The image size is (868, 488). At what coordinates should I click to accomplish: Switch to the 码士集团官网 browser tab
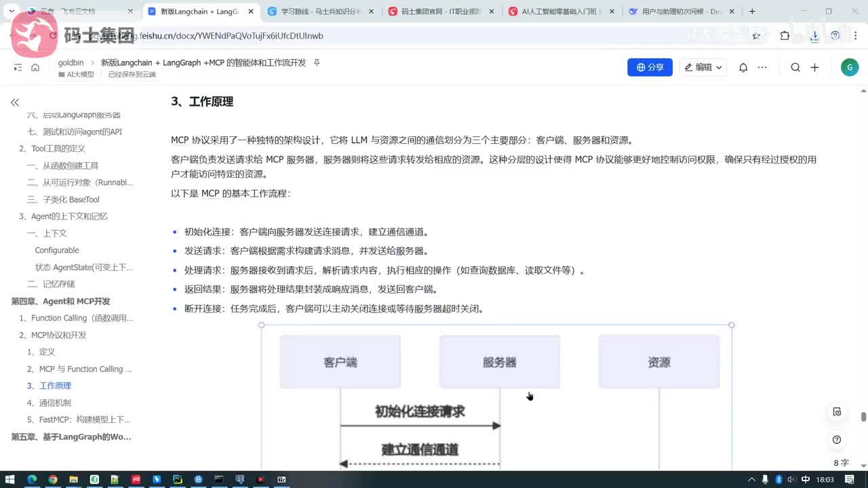[439, 12]
